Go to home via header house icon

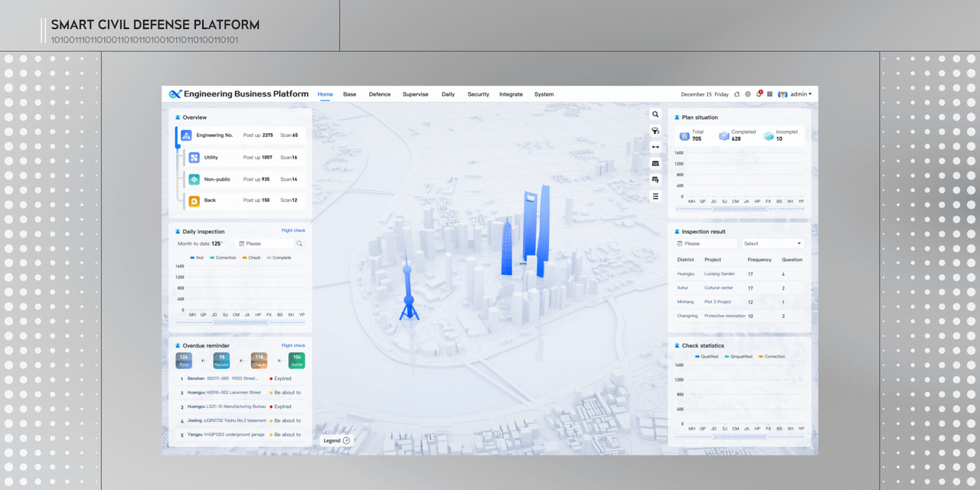(x=737, y=94)
